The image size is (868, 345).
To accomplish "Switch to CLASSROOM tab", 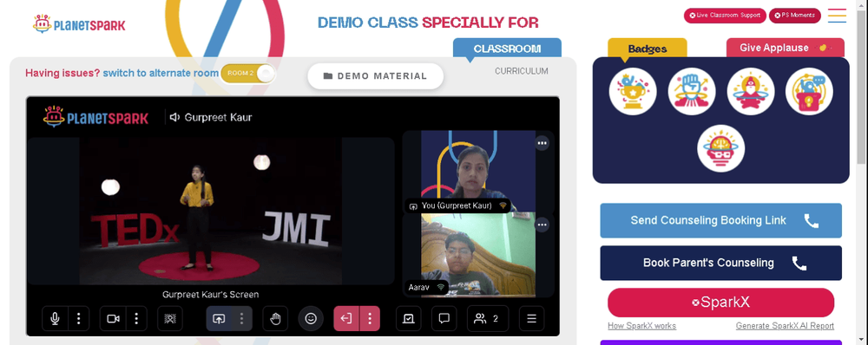I will point(507,49).
